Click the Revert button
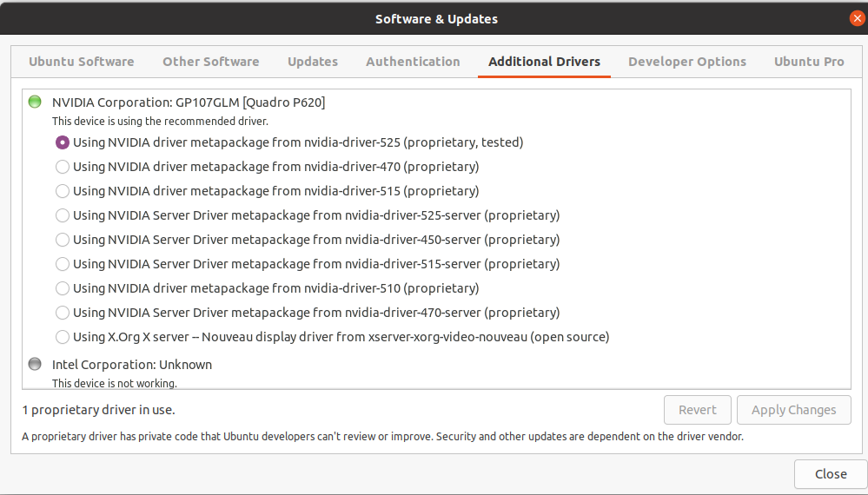This screenshot has height=495, width=868. pos(698,410)
